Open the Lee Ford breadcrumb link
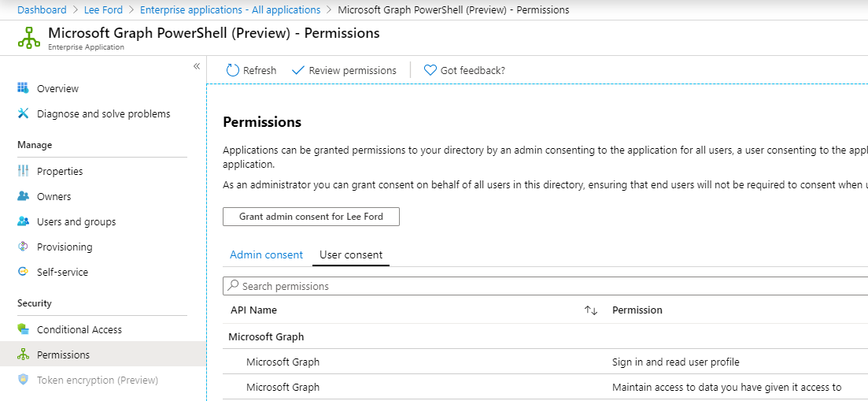The height and width of the screenshot is (401, 868). pos(104,10)
